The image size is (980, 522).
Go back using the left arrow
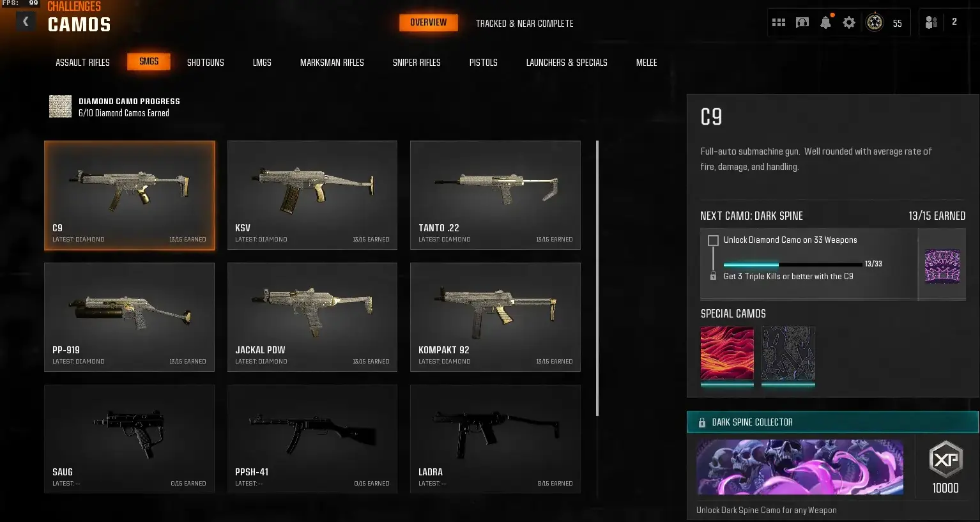click(26, 22)
